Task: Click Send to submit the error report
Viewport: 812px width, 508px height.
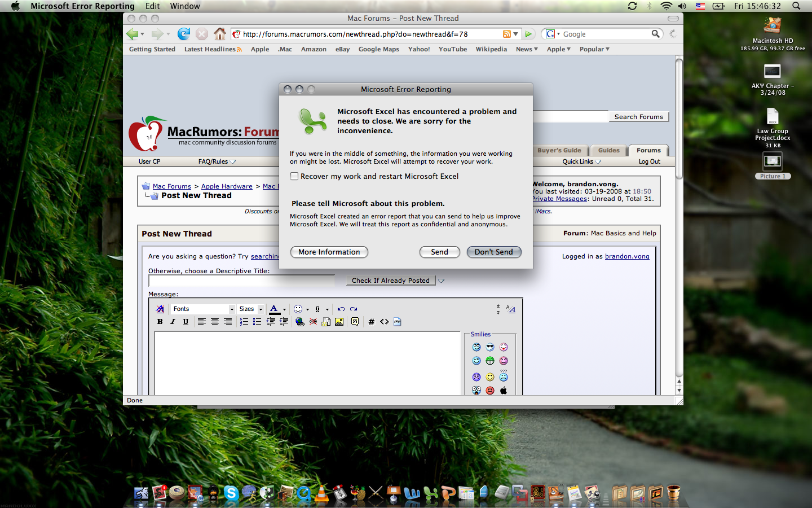Action: tap(440, 252)
